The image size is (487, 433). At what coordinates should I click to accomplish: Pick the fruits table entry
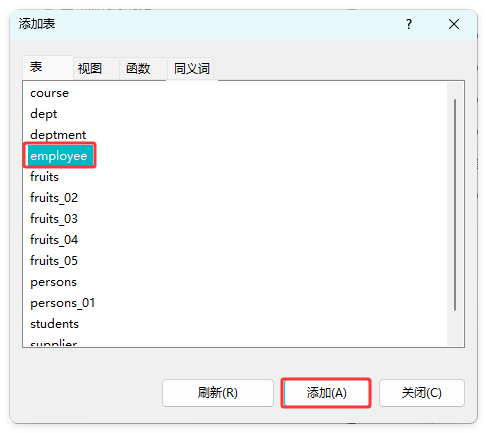click(44, 177)
